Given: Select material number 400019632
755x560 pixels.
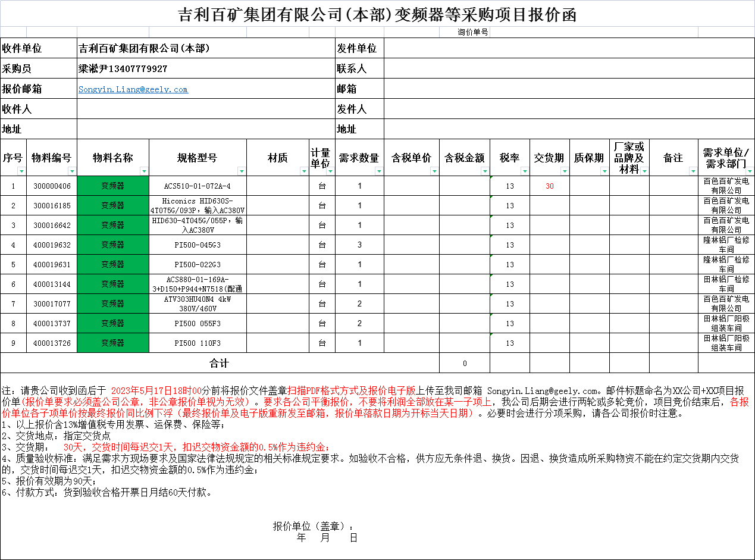Looking at the screenshot, I should tap(52, 245).
